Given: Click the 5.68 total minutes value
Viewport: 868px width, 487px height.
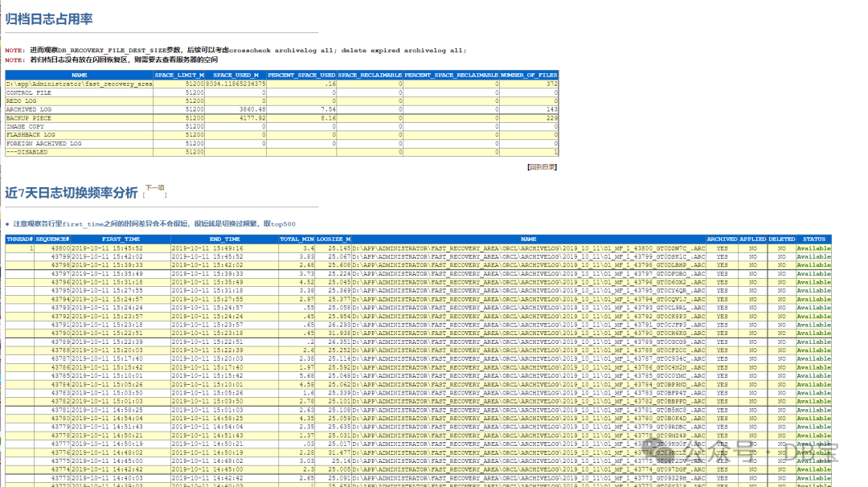Looking at the screenshot, I should pyautogui.click(x=307, y=376).
